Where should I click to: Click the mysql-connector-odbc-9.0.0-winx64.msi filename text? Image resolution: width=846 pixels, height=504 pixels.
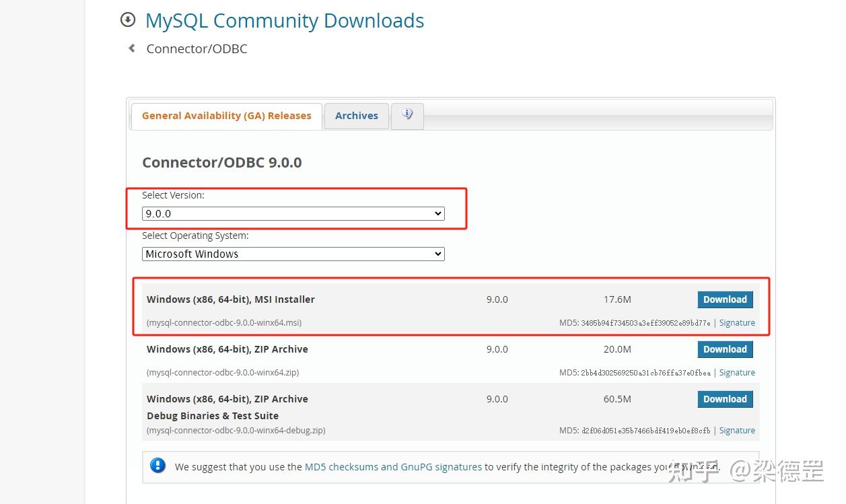(x=224, y=323)
